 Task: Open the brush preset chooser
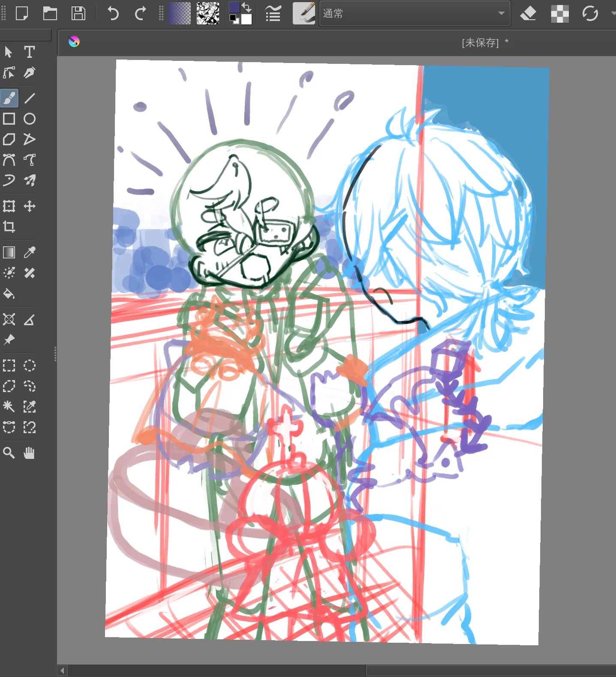304,13
